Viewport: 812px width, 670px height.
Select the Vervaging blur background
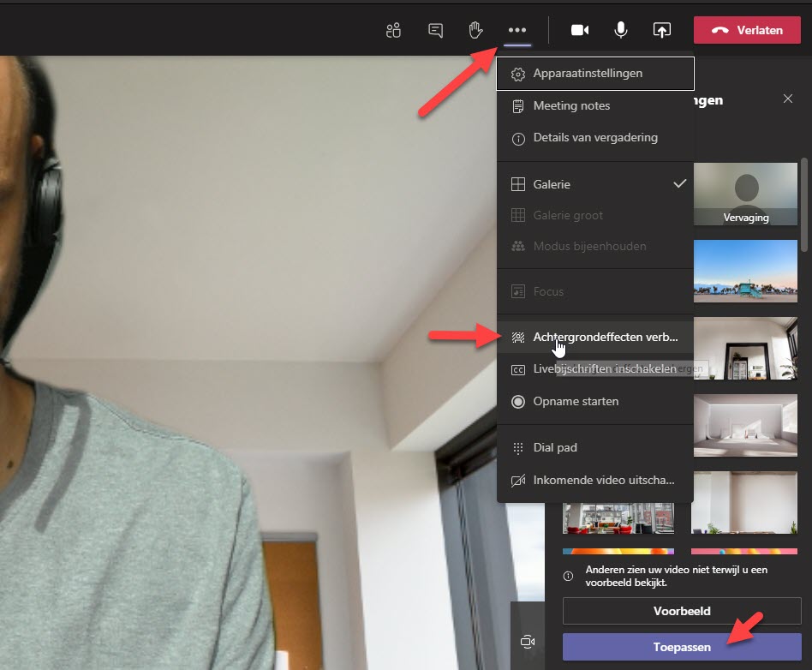[x=745, y=194]
